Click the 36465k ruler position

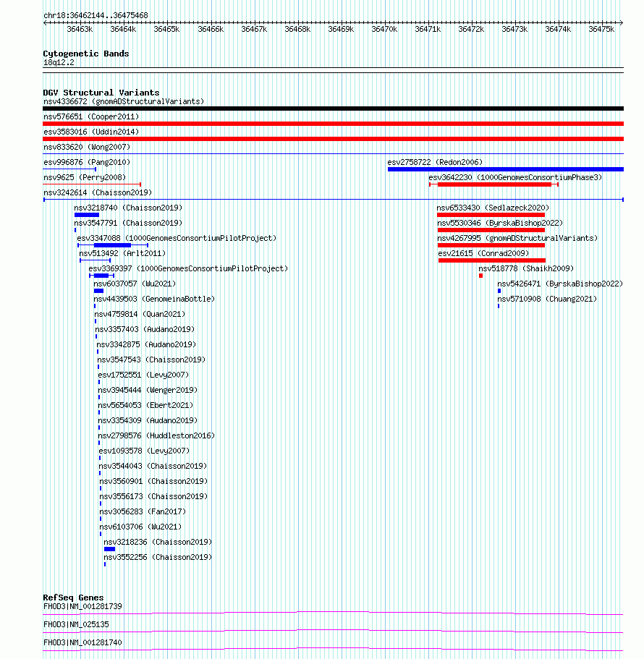[x=166, y=29]
